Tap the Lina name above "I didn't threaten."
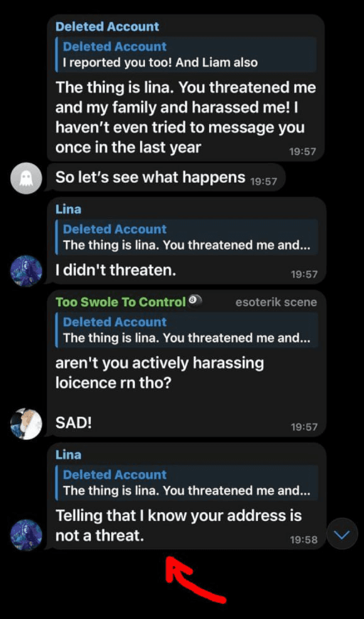 click(x=68, y=209)
